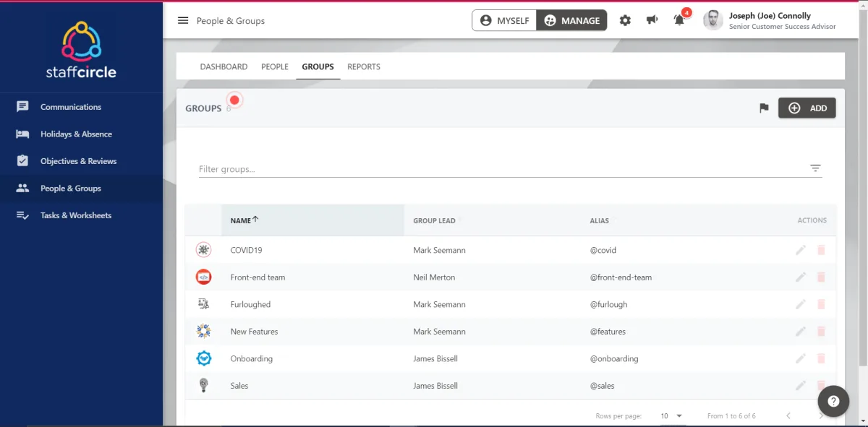Select the GROUPS tab
The height and width of the screenshot is (427, 868).
[318, 66]
